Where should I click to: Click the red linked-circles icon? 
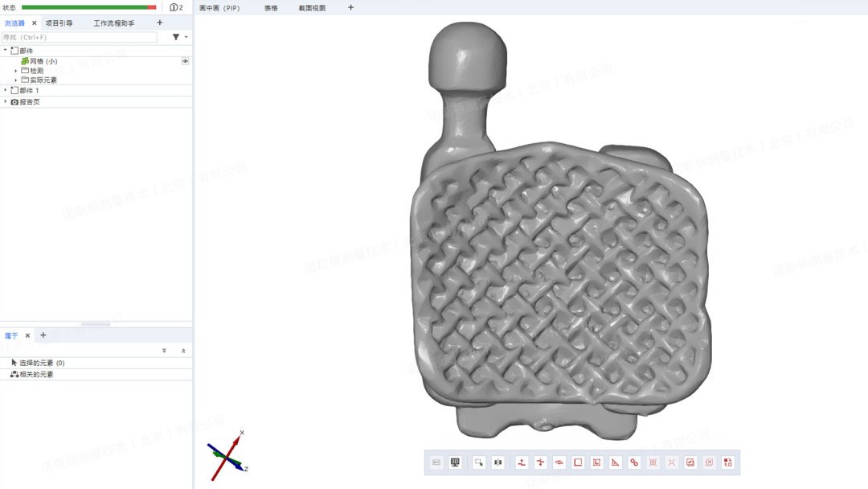click(x=634, y=462)
